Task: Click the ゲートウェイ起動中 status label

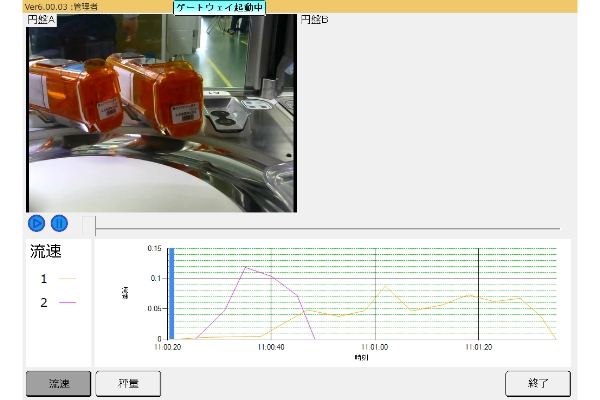Action: coord(219,7)
